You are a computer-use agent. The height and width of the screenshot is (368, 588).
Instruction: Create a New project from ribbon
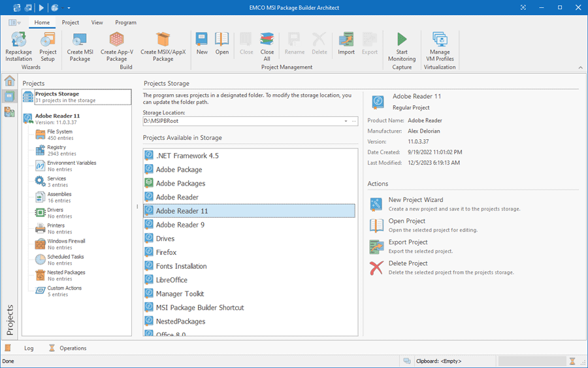coord(202,44)
